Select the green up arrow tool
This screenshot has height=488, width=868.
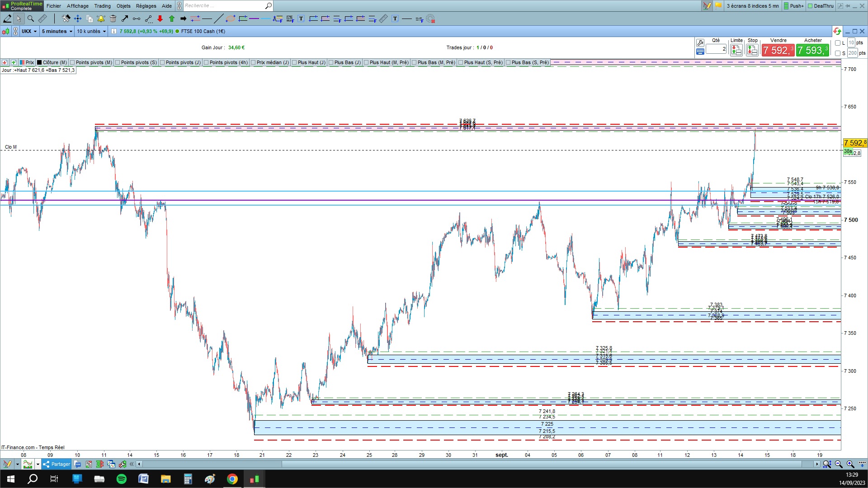[172, 19]
